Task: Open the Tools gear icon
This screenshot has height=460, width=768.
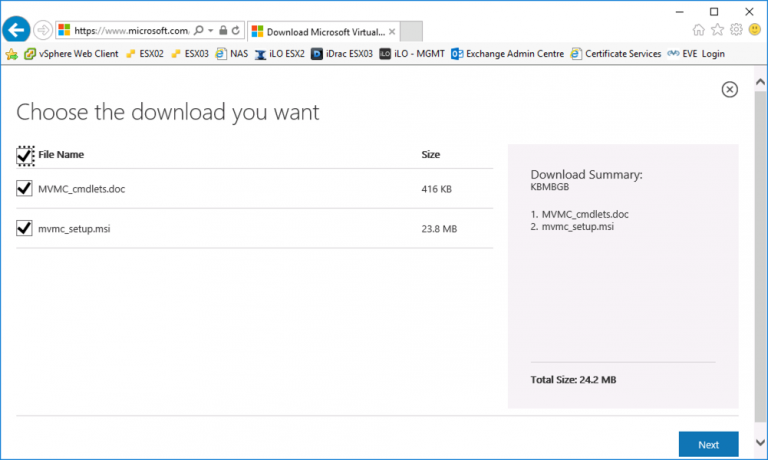Action: coord(736,30)
